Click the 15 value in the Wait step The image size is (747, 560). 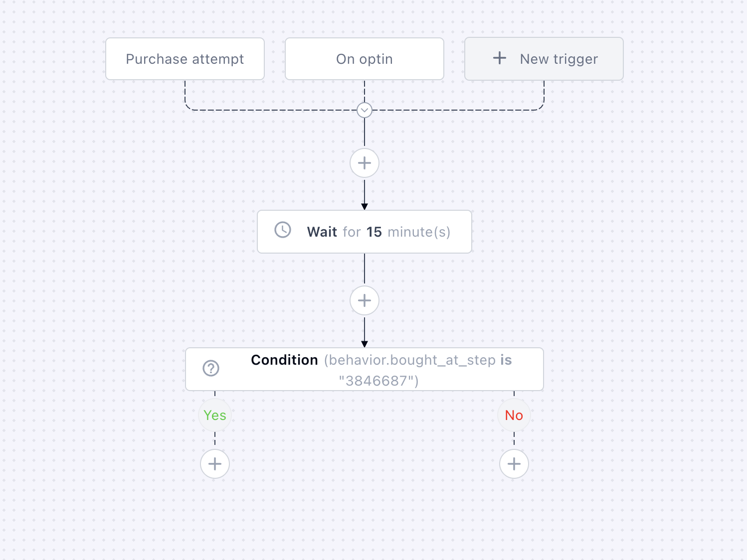(374, 232)
